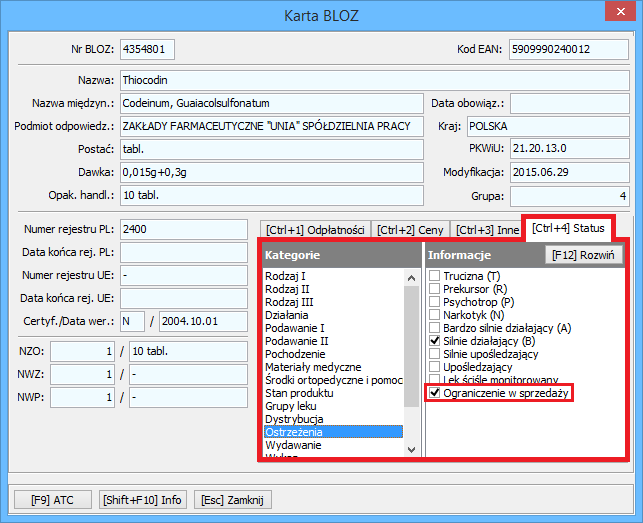Toggle the Narkotyk (N) checkbox
The image size is (643, 523).
(x=434, y=315)
